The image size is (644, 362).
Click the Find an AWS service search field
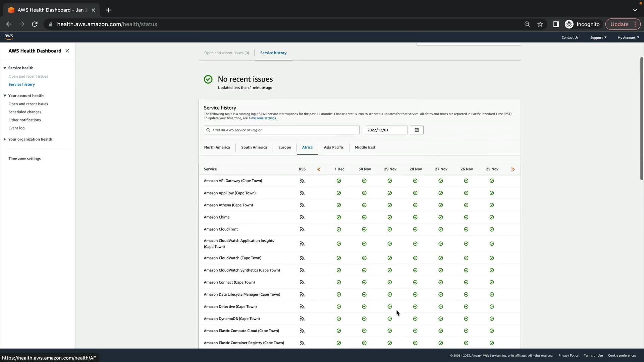pyautogui.click(x=282, y=130)
